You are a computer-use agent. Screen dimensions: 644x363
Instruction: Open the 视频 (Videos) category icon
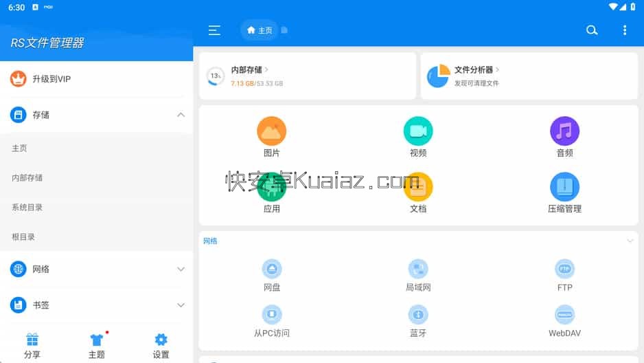(x=418, y=131)
